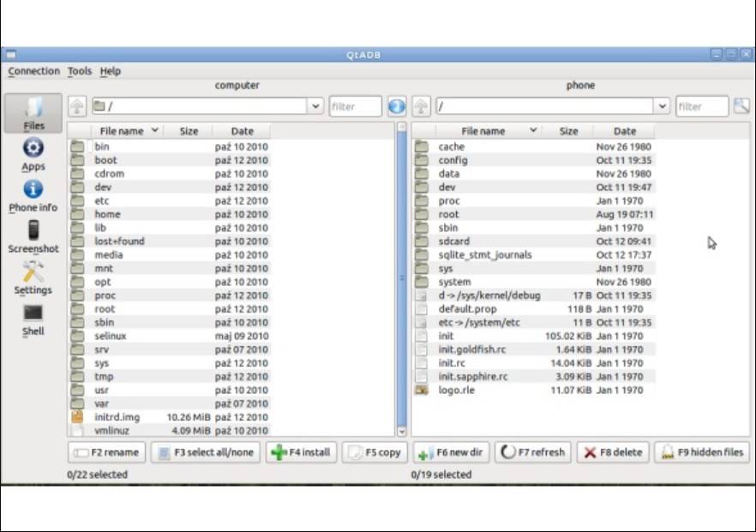Open the Connection menu

point(34,71)
